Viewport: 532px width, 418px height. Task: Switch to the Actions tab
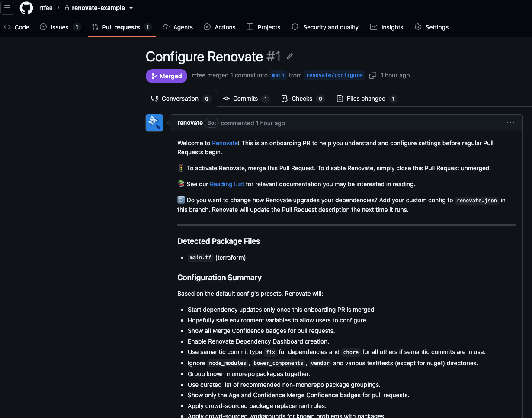[220, 27]
